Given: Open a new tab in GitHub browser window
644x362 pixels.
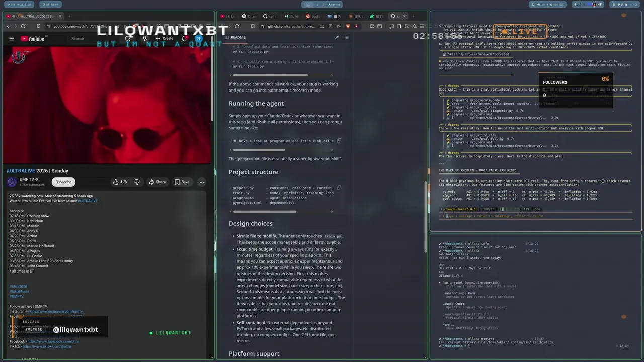Looking at the screenshot, I should pyautogui.click(x=413, y=16).
